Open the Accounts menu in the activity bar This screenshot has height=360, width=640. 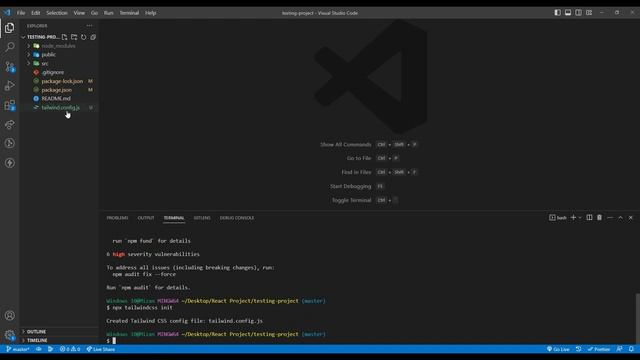(x=9, y=315)
